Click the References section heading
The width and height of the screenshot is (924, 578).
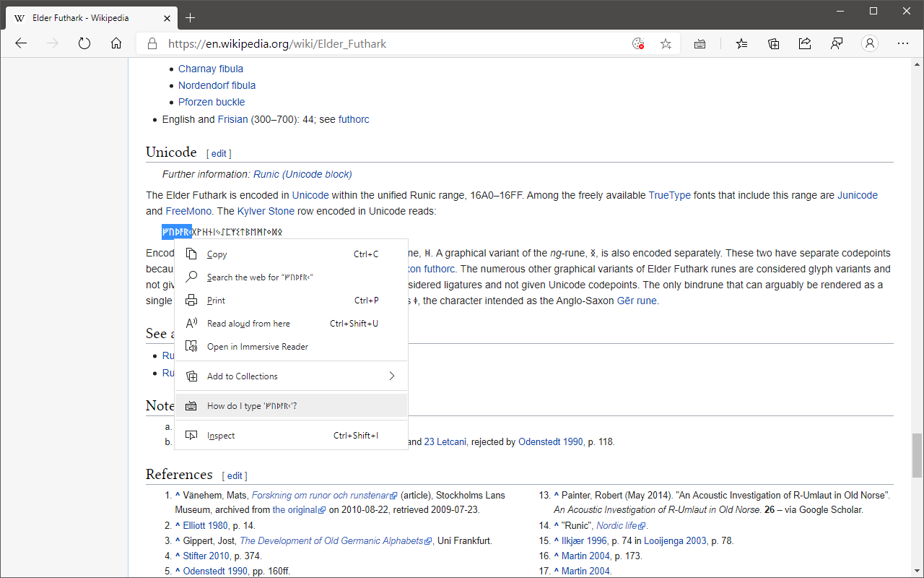(179, 475)
